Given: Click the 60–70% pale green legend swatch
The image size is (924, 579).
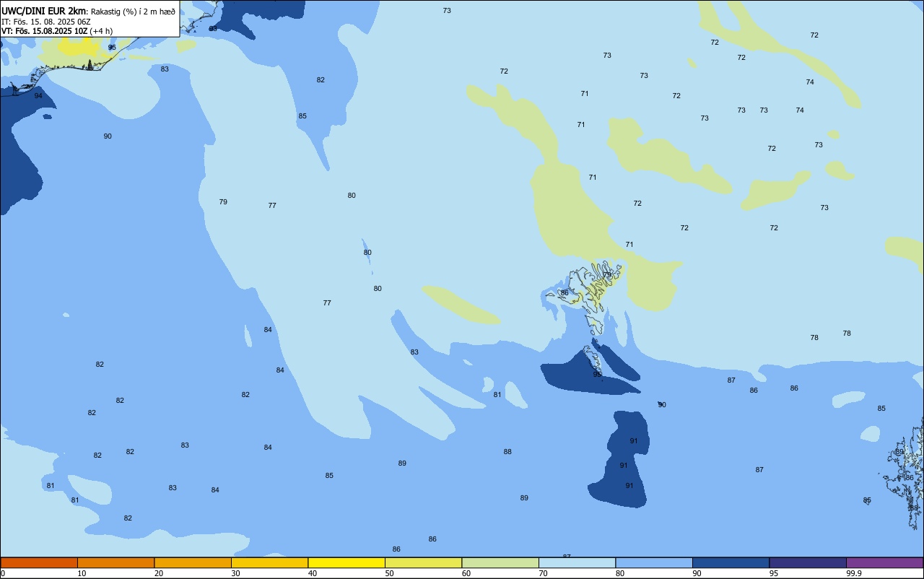Looking at the screenshot, I should tap(500, 562).
